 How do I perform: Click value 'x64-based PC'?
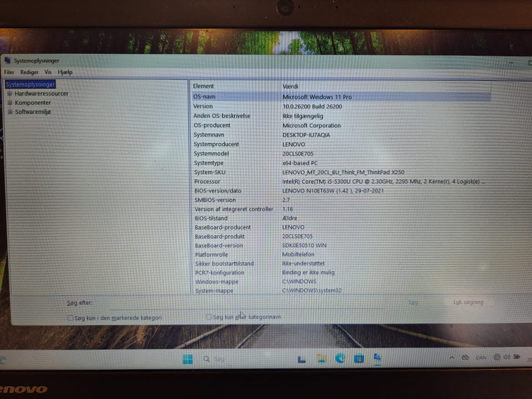point(300,163)
